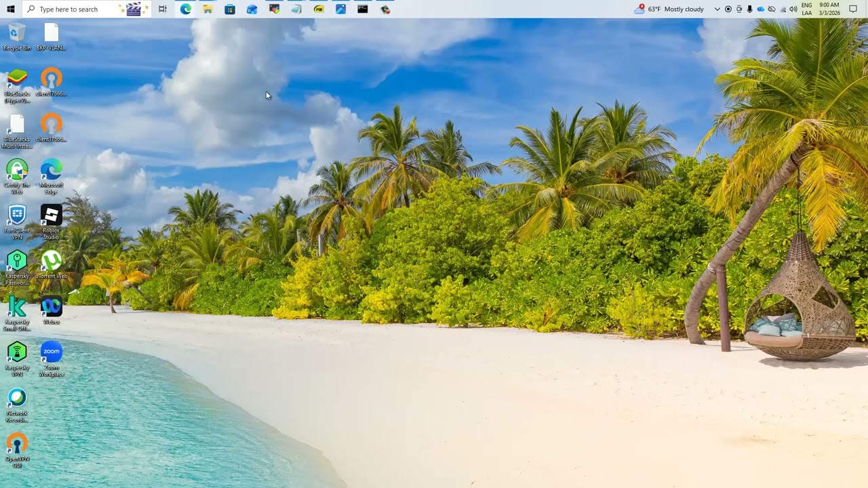Launch Kaspersky VPN shortcut
Screen dimensions: 868x488
click(17, 359)
